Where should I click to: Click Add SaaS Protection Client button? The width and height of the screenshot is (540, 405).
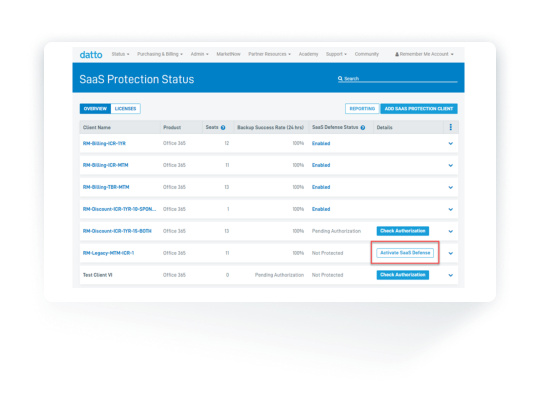coord(419,108)
